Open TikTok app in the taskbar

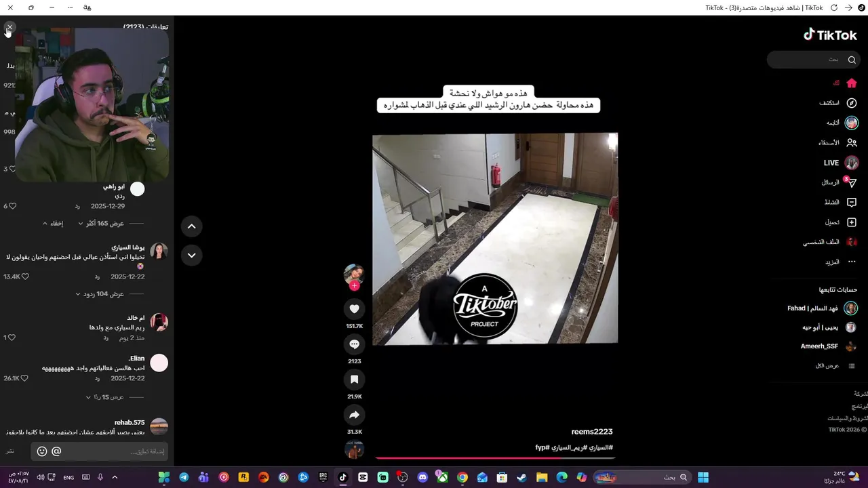[x=343, y=477]
